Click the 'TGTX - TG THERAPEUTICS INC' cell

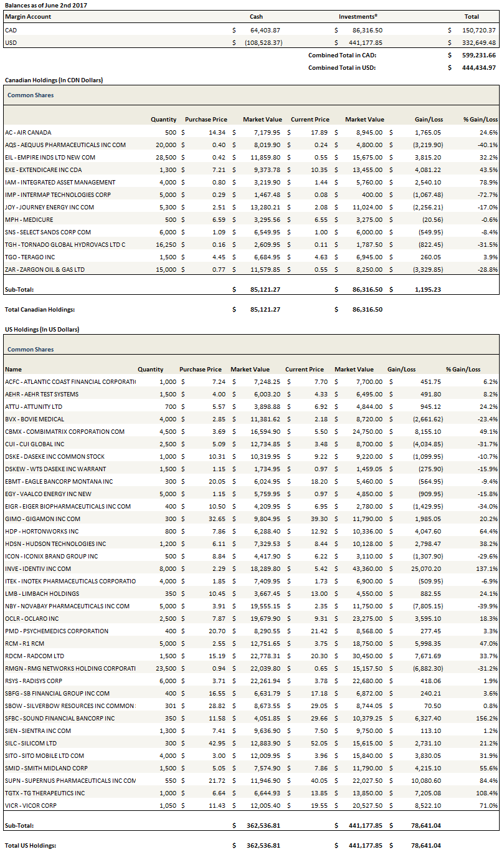click(x=45, y=793)
